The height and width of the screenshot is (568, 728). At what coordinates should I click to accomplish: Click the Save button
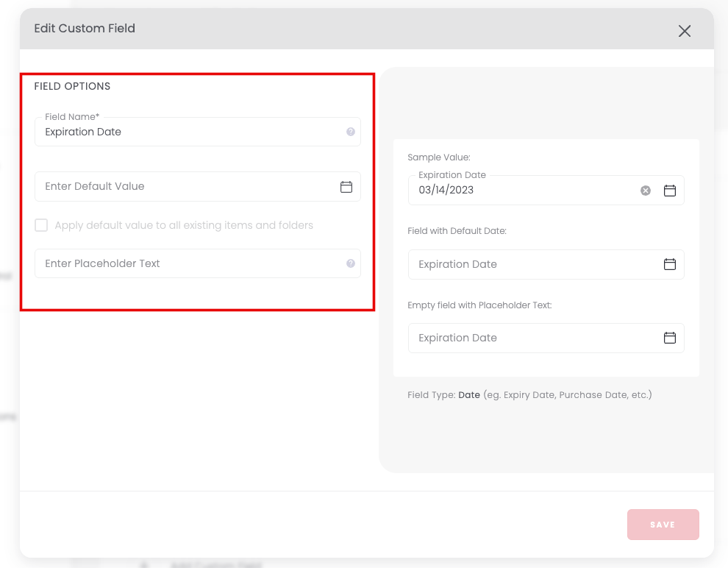tap(663, 525)
